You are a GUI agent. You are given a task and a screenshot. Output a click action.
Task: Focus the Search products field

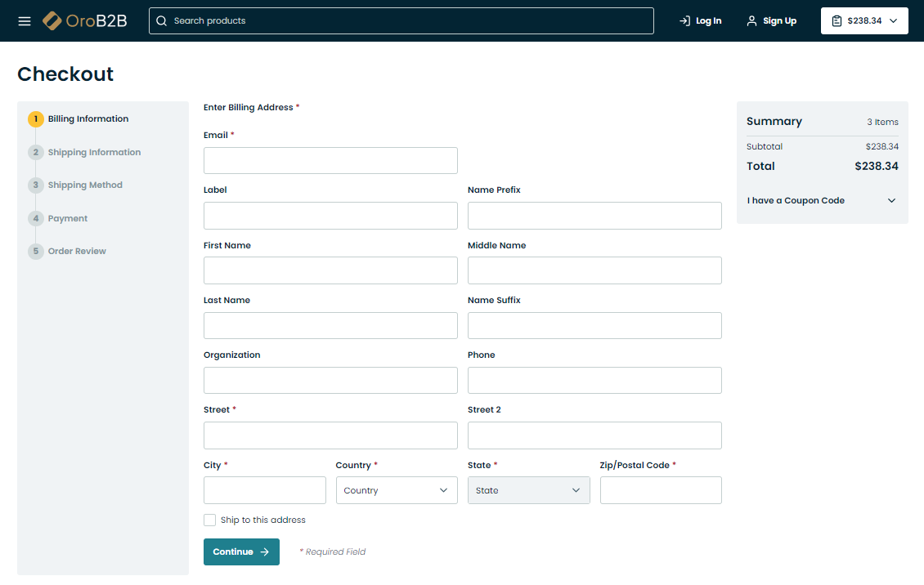point(409,20)
